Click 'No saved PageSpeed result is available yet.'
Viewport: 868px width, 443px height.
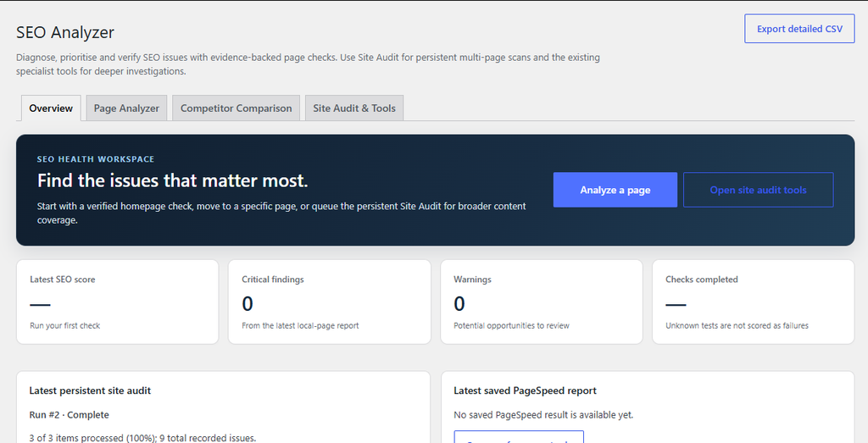(543, 415)
